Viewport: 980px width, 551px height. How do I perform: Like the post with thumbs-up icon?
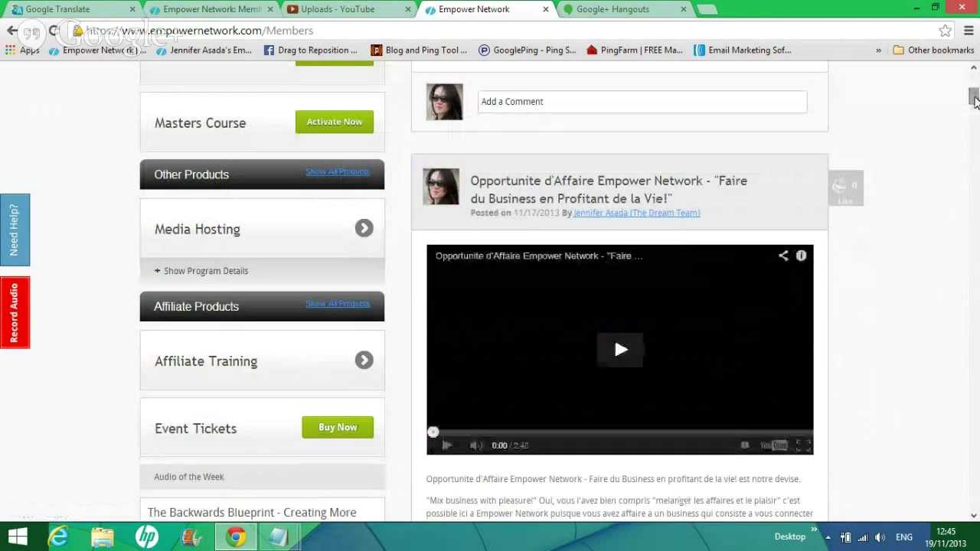[x=845, y=188]
